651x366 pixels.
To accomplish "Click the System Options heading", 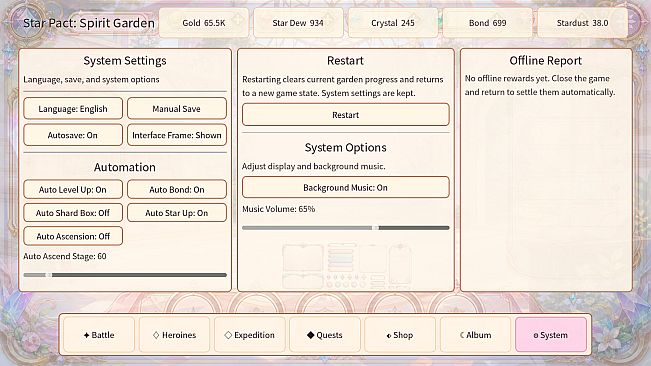I will tap(345, 147).
